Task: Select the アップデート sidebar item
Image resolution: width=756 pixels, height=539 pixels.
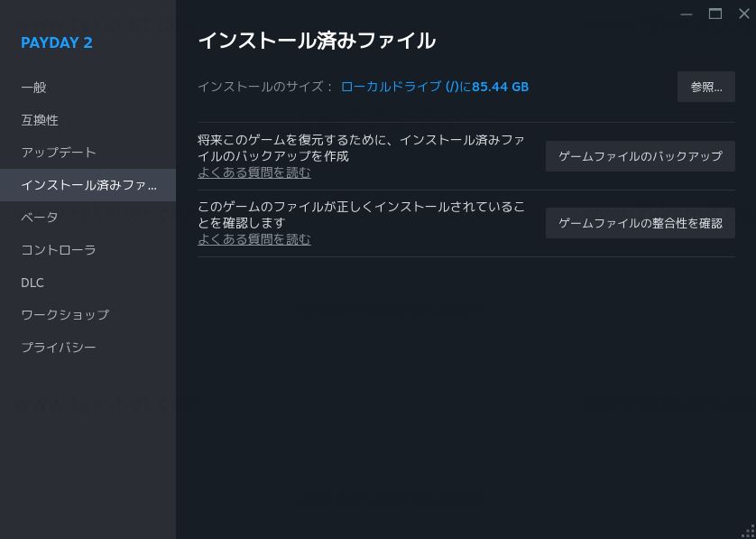Action: point(88,153)
